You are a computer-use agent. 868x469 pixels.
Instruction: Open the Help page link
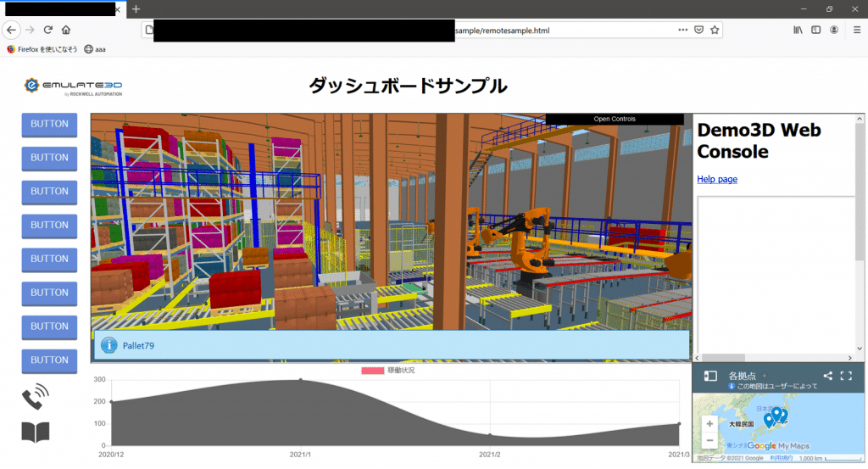[x=717, y=179]
